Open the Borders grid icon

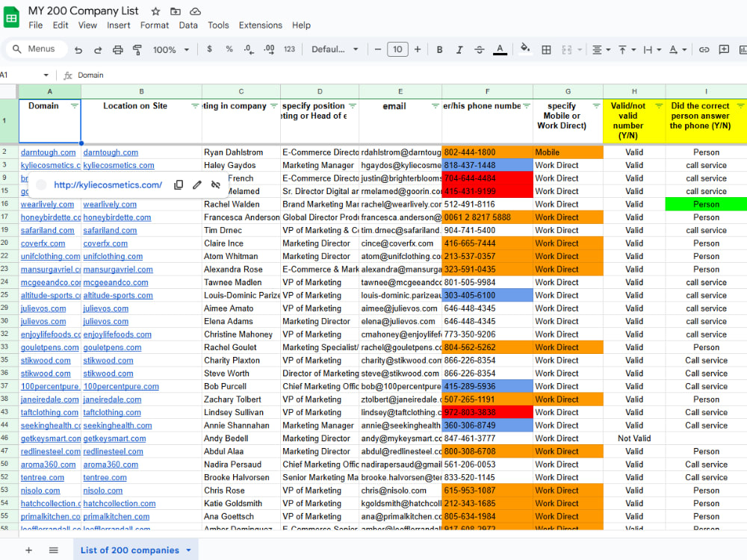tap(547, 49)
